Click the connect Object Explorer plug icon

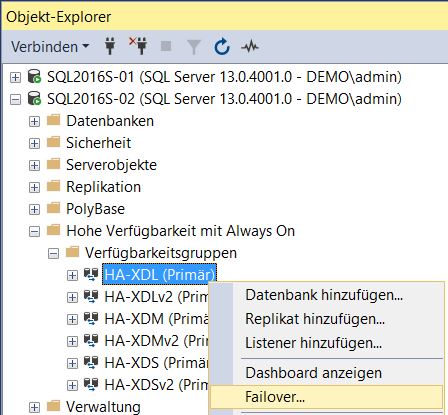point(110,46)
